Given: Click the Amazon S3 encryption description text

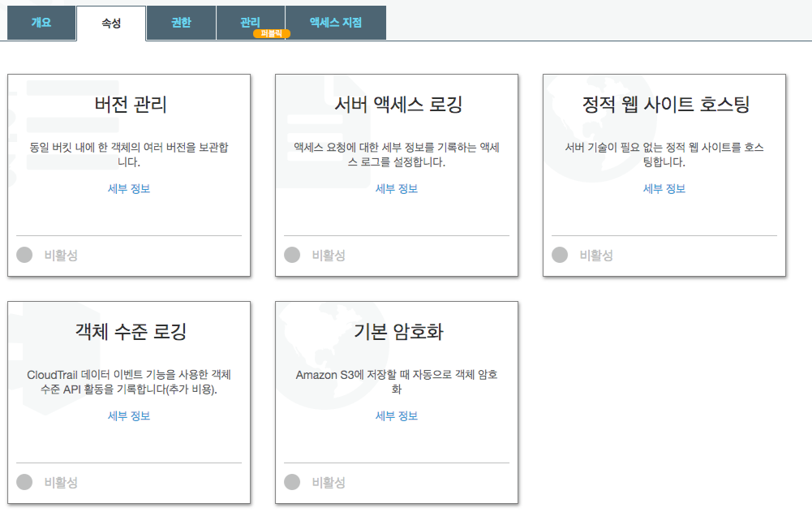Looking at the screenshot, I should pyautogui.click(x=397, y=381).
